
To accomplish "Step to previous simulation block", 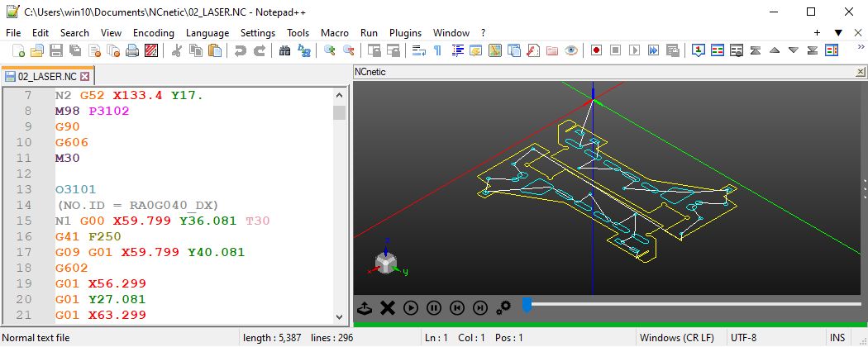I will (456, 307).
